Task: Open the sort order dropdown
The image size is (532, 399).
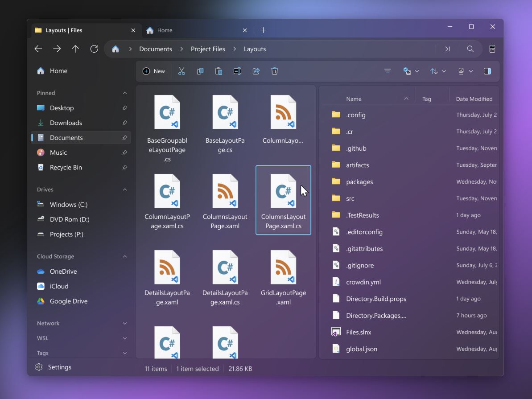Action: [437, 71]
